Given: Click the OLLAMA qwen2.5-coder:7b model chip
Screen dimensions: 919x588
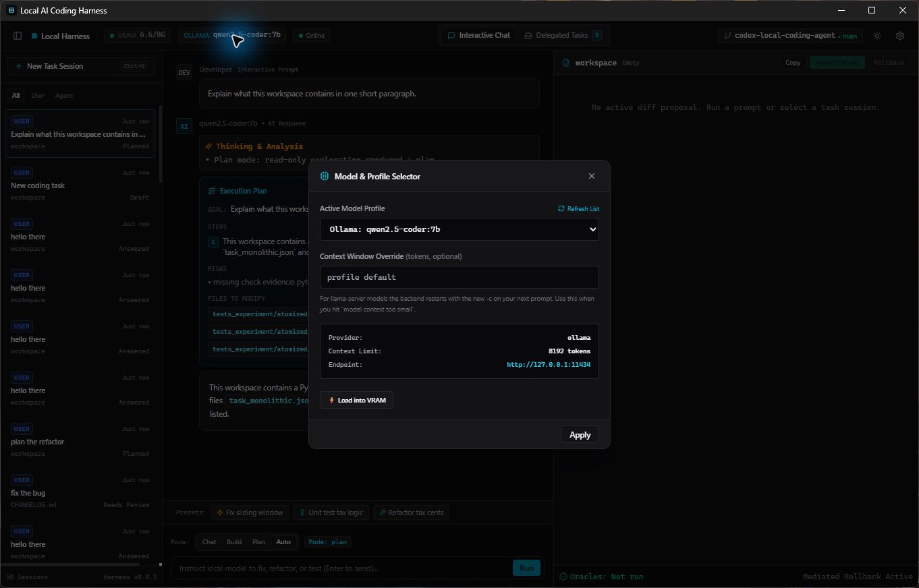Looking at the screenshot, I should click(x=231, y=35).
